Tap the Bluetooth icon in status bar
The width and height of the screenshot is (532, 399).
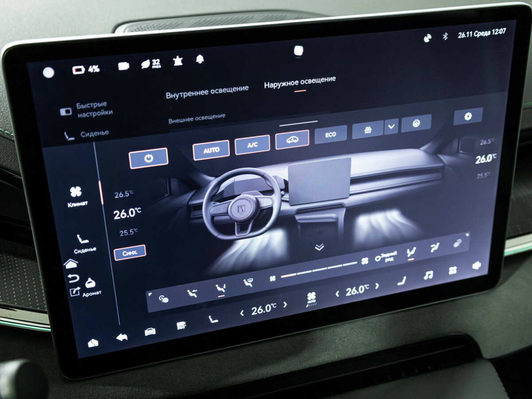(445, 37)
